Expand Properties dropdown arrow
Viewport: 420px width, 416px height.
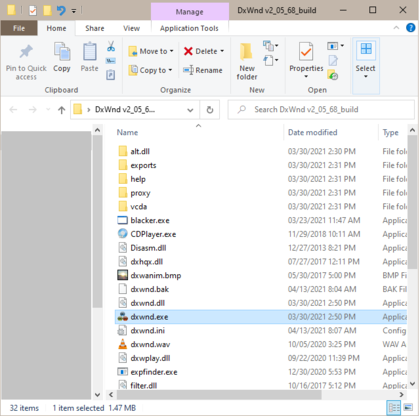[306, 77]
